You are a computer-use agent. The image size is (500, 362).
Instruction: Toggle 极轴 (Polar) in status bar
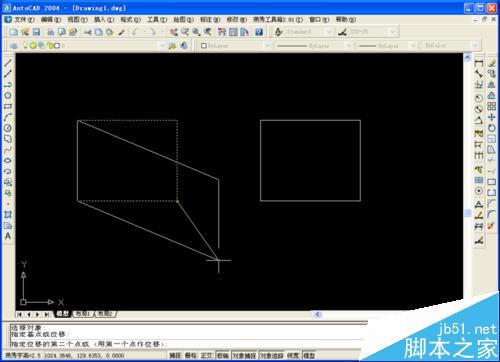coord(223,355)
